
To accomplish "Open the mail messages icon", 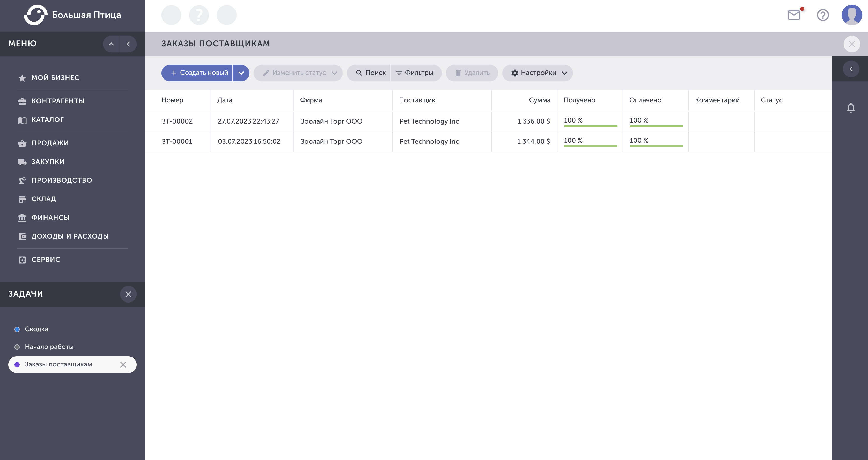I will pos(794,15).
